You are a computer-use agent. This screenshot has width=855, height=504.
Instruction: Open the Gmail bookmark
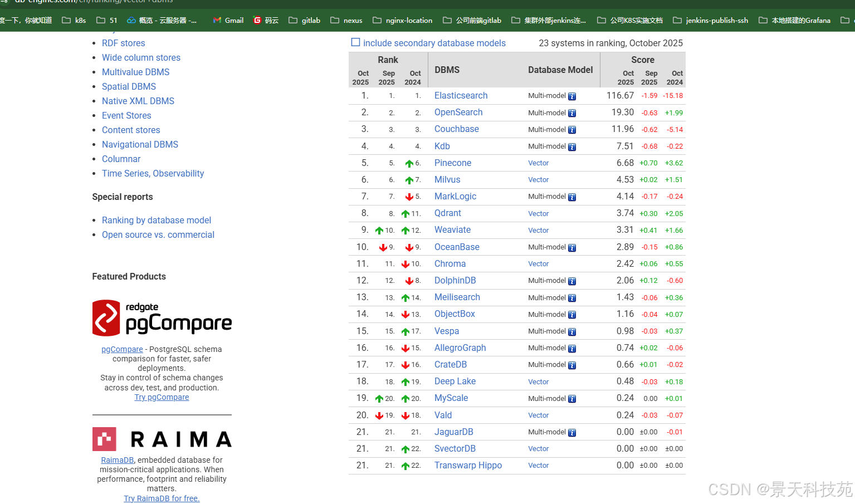228,20
